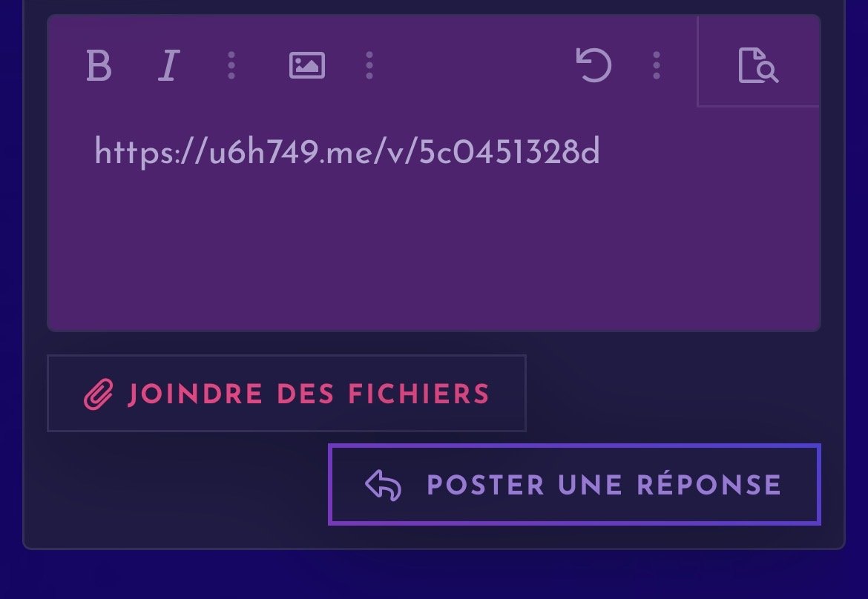Click the URL text https://u6h749.me/v/5c0451328d
The height and width of the screenshot is (599, 868).
point(347,151)
